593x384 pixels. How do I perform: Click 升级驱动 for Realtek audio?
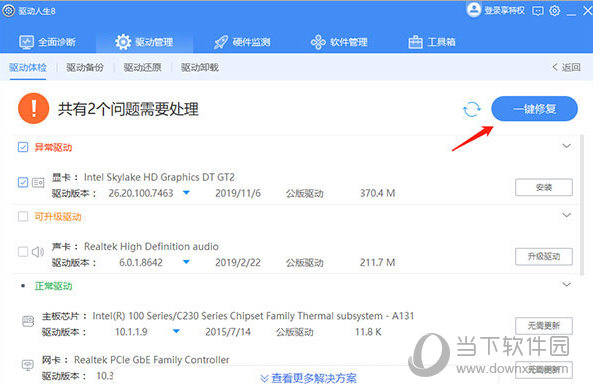(x=544, y=257)
